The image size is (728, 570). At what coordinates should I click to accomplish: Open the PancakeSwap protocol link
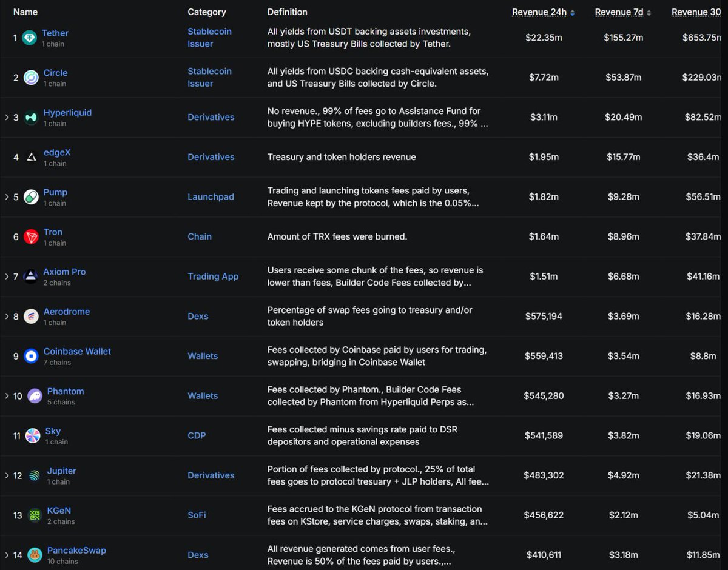[76, 550]
